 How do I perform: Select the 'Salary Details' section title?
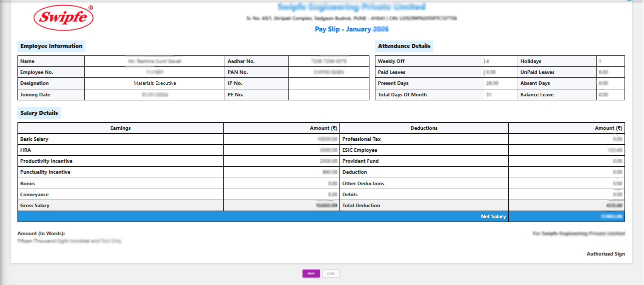click(39, 113)
